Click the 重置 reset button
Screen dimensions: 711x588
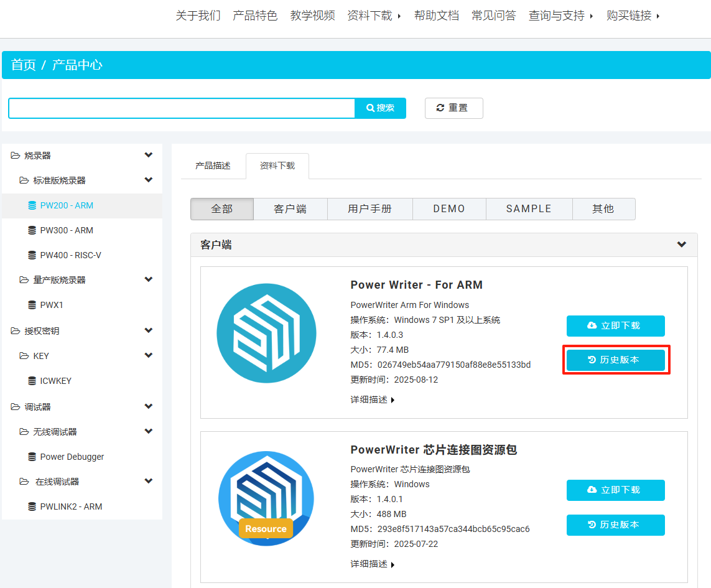tap(454, 108)
